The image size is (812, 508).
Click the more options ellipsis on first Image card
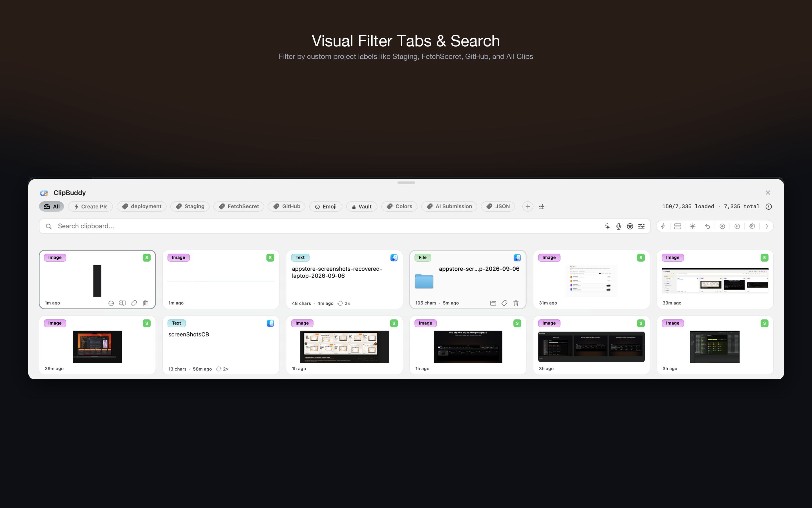tap(111, 303)
